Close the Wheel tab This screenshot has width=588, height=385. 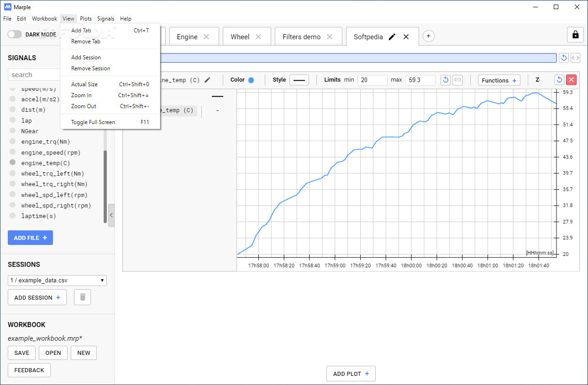(x=258, y=37)
